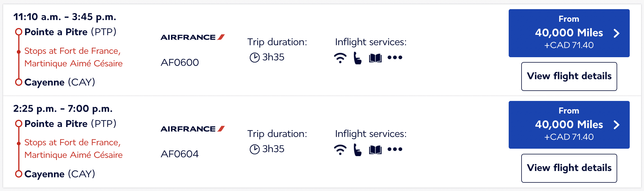Click Air France logo on first flight
Image resolution: width=644 pixels, height=191 pixels.
coord(193,37)
